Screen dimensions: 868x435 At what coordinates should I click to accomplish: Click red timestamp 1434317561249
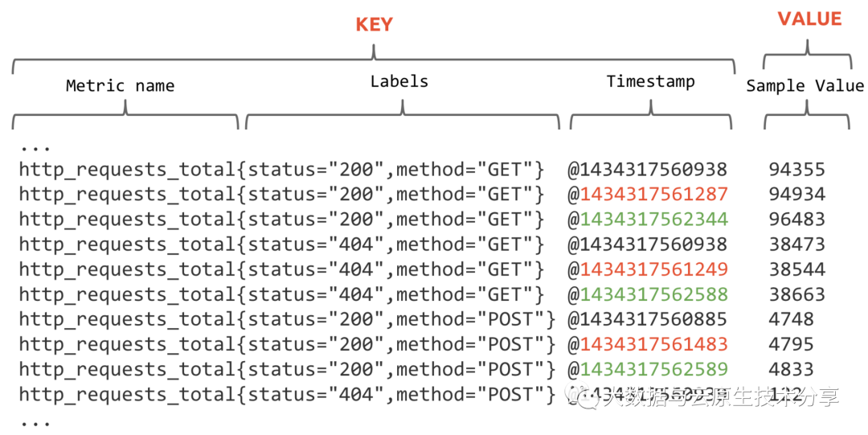coord(653,269)
